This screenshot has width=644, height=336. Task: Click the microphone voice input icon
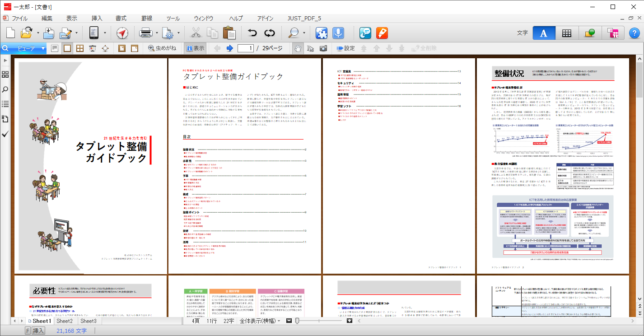(x=338, y=33)
